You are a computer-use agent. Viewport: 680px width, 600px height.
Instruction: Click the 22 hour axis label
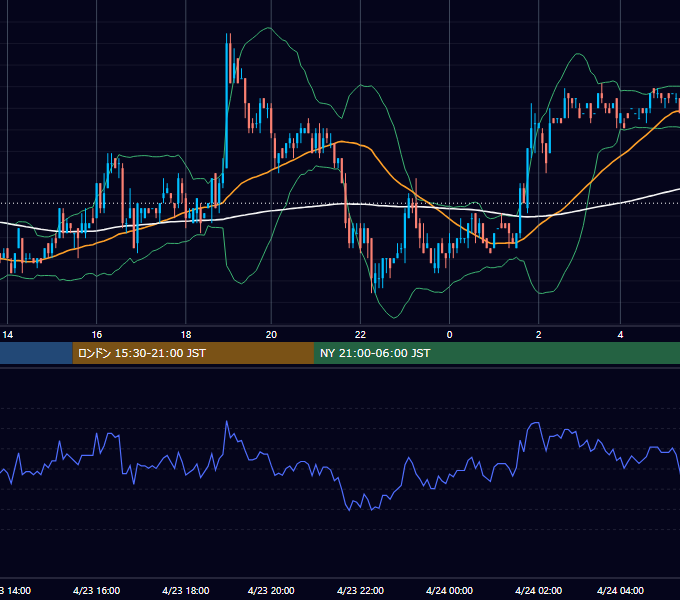point(360,335)
